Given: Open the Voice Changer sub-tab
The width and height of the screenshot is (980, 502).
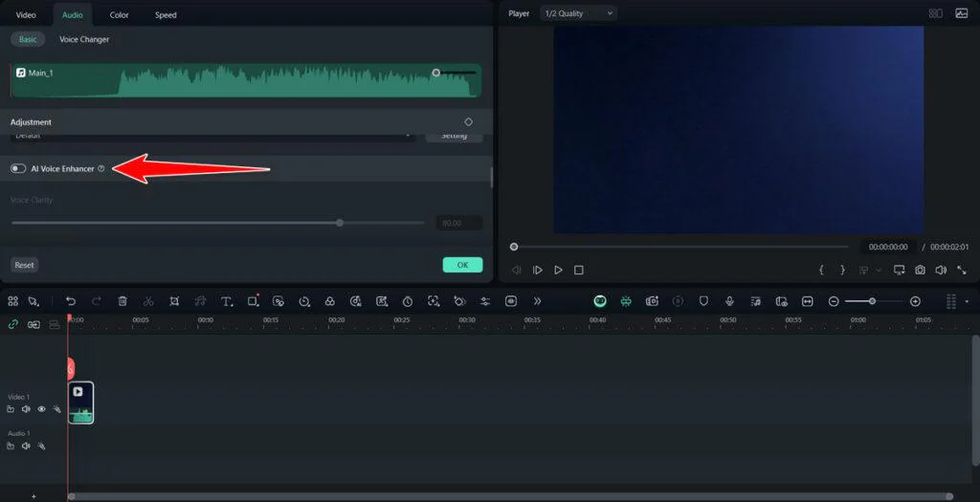Looking at the screenshot, I should coord(84,38).
